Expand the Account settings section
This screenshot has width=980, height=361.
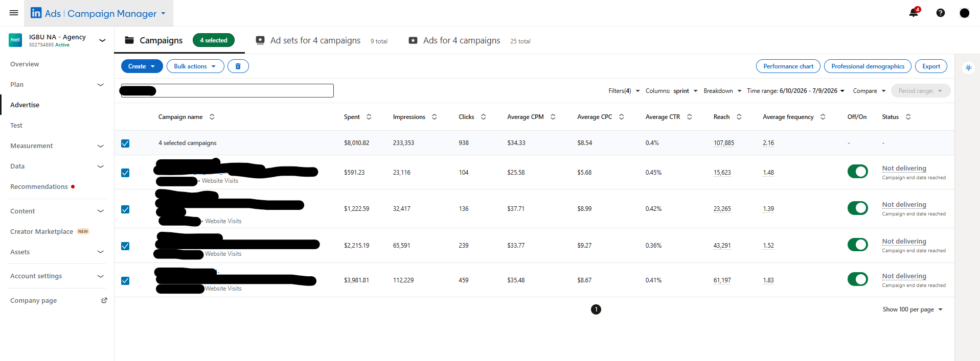tap(101, 276)
